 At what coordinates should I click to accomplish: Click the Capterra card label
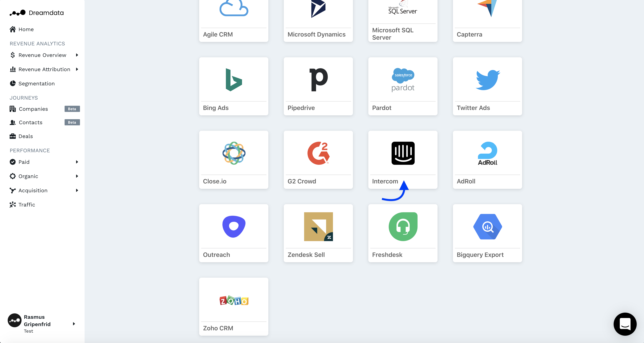coord(469,34)
